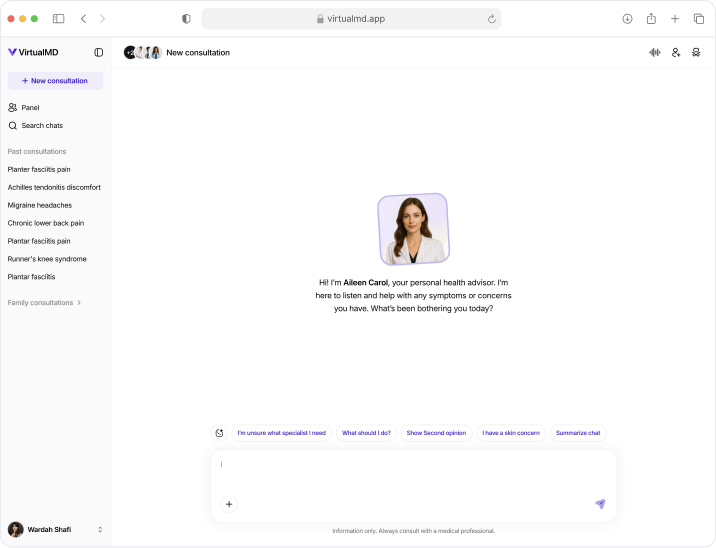Go back in Safari

[x=83, y=19]
